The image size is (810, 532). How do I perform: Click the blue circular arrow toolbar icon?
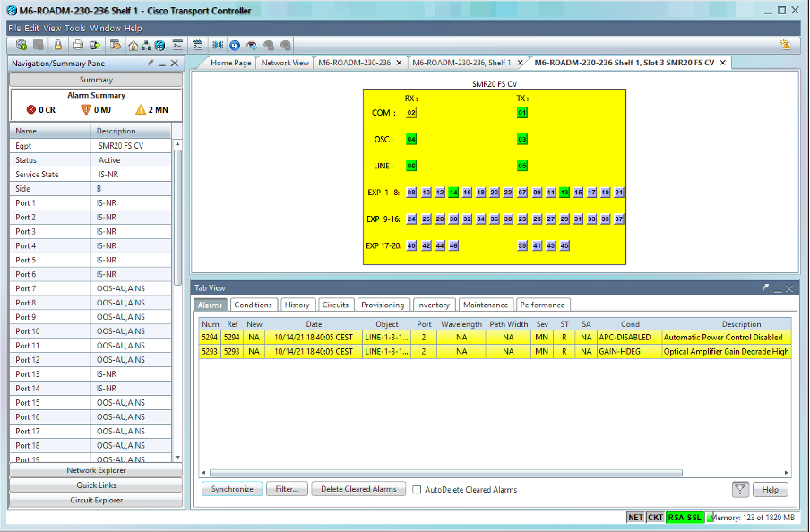click(x=235, y=46)
